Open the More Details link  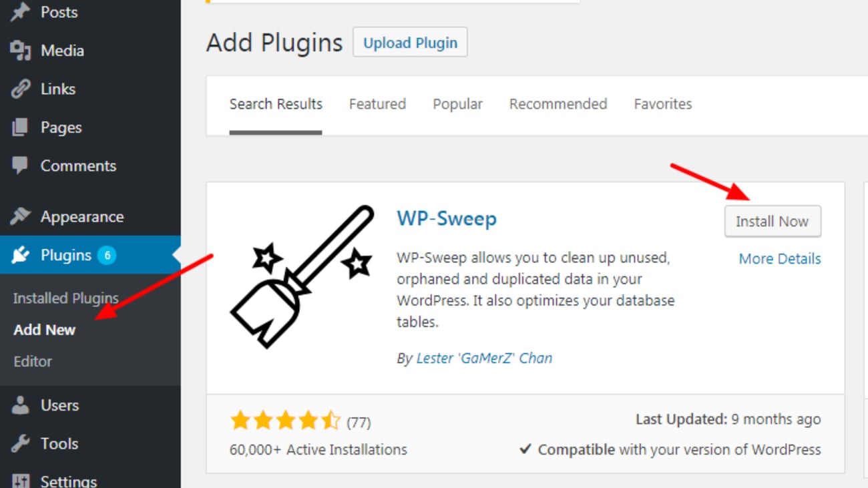coord(779,259)
